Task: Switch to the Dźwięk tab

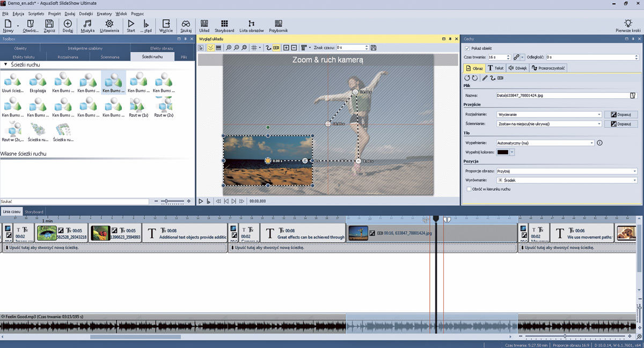Action: pos(518,68)
